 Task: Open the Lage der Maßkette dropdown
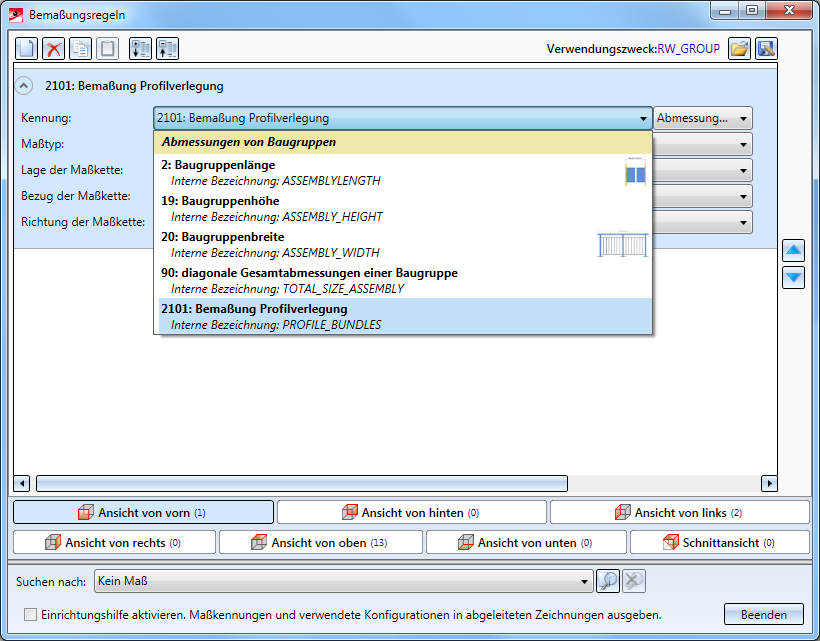pos(743,170)
